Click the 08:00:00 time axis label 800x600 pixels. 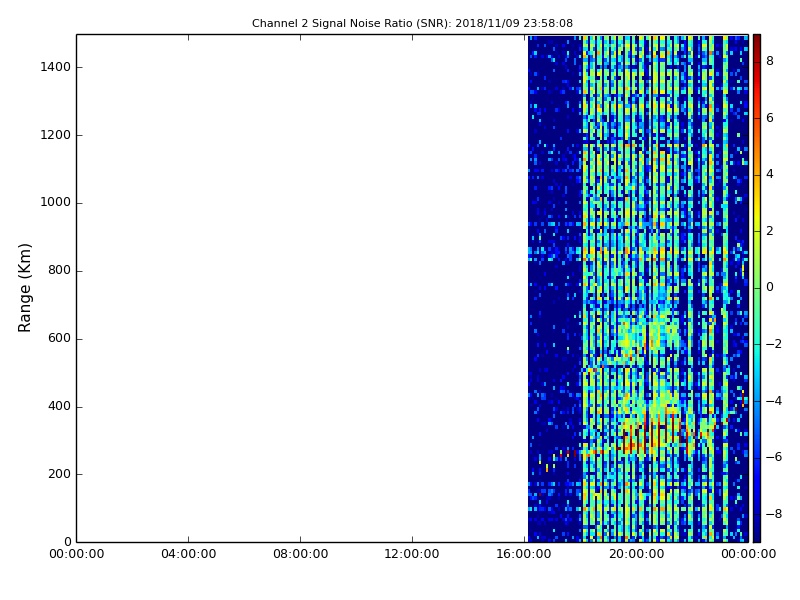[301, 554]
